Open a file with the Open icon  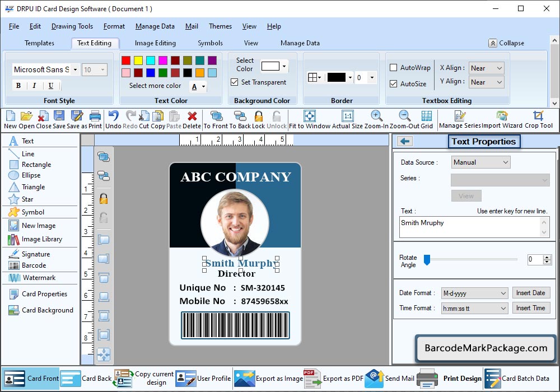click(x=26, y=120)
